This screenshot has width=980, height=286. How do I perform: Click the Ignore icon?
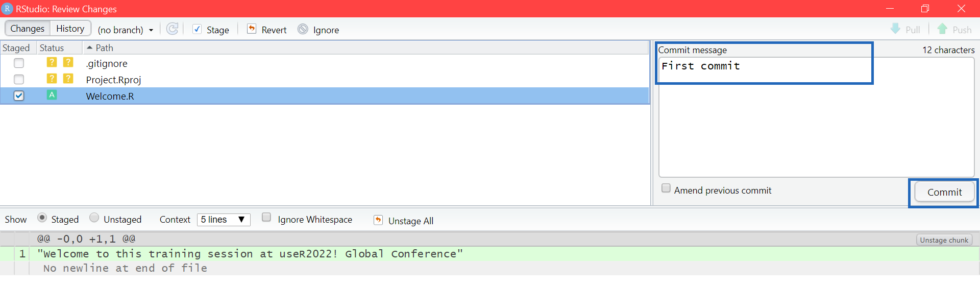(303, 29)
